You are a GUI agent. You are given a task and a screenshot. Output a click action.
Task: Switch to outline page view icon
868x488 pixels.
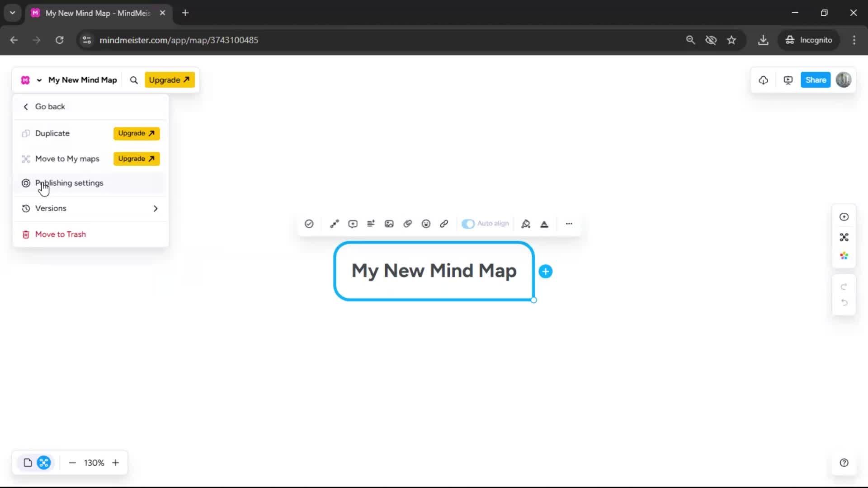click(28, 463)
